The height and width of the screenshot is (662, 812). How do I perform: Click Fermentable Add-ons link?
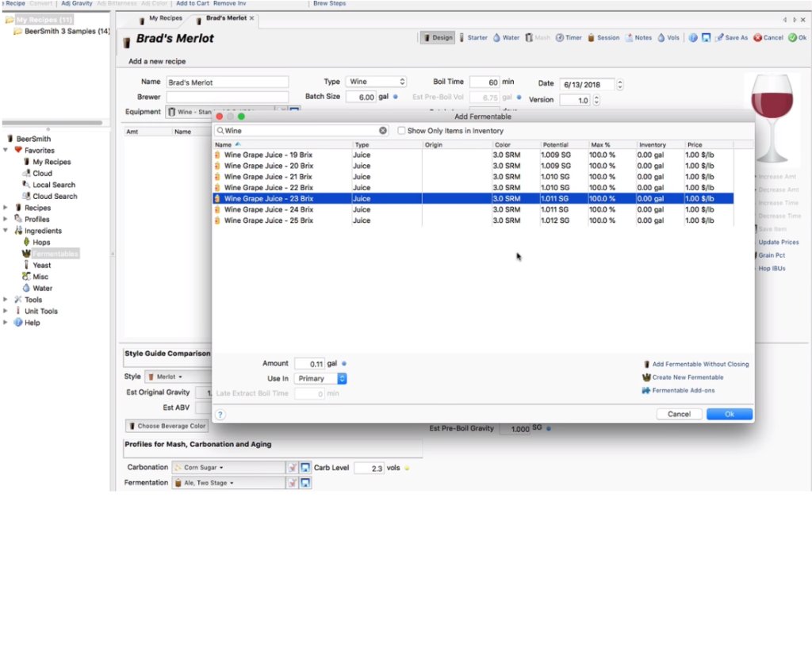pos(678,390)
